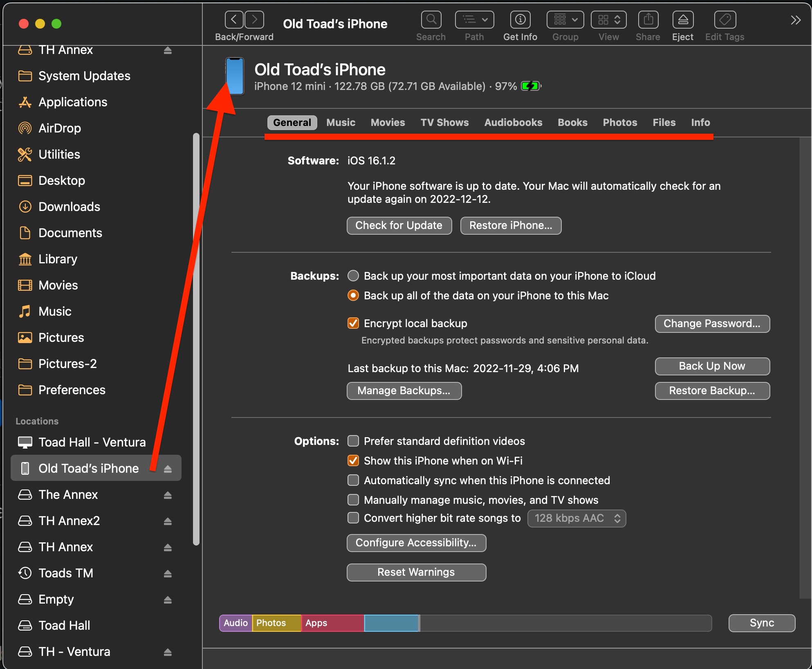The width and height of the screenshot is (812, 669).
Task: Select back up to iCloud radio button
Action: (353, 276)
